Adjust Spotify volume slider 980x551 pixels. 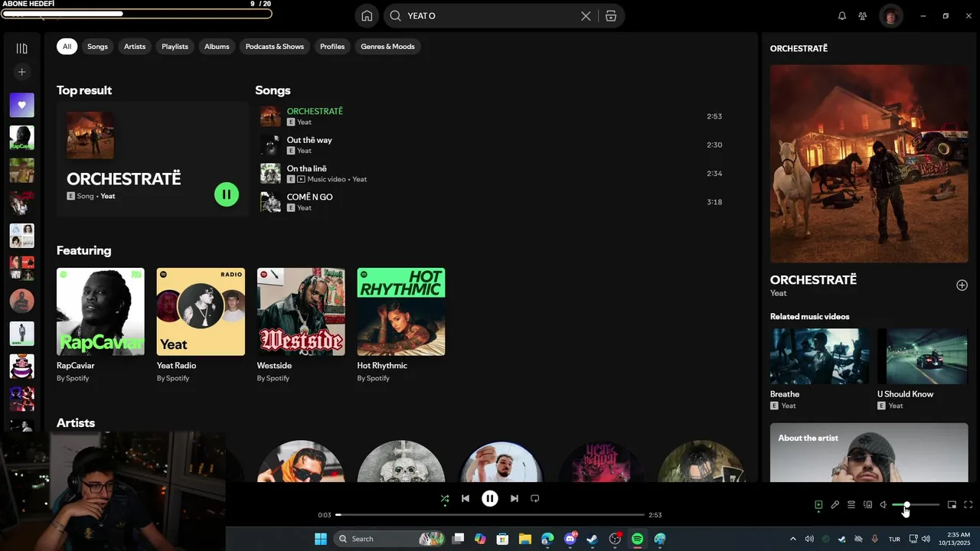pos(916,505)
